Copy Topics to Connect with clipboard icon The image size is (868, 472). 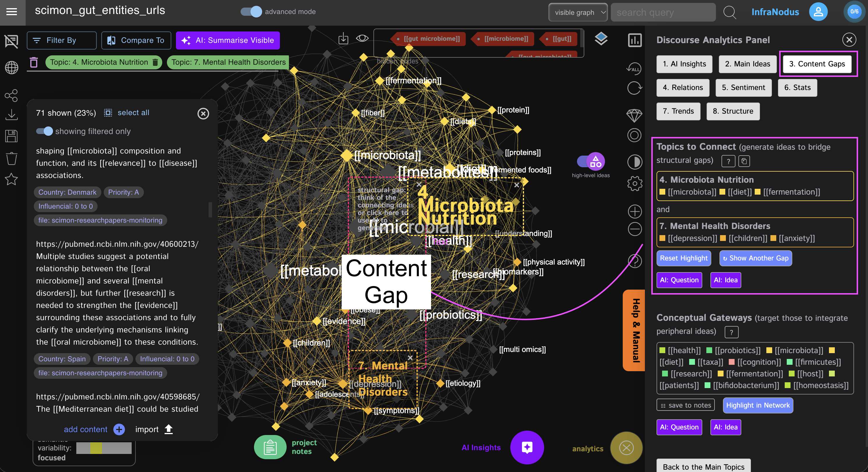click(x=744, y=161)
